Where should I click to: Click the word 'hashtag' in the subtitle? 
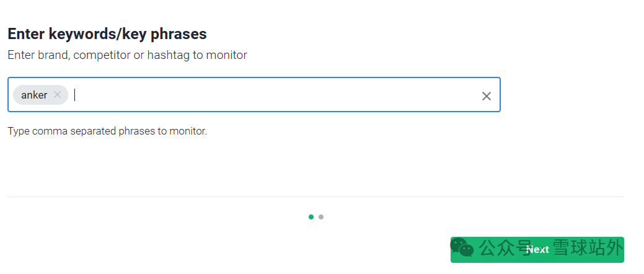coord(167,55)
